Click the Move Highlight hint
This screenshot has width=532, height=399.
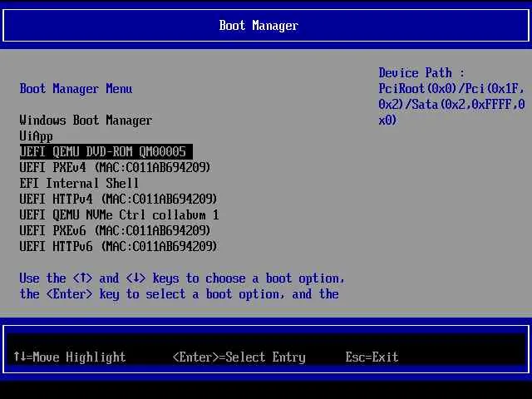coord(70,357)
